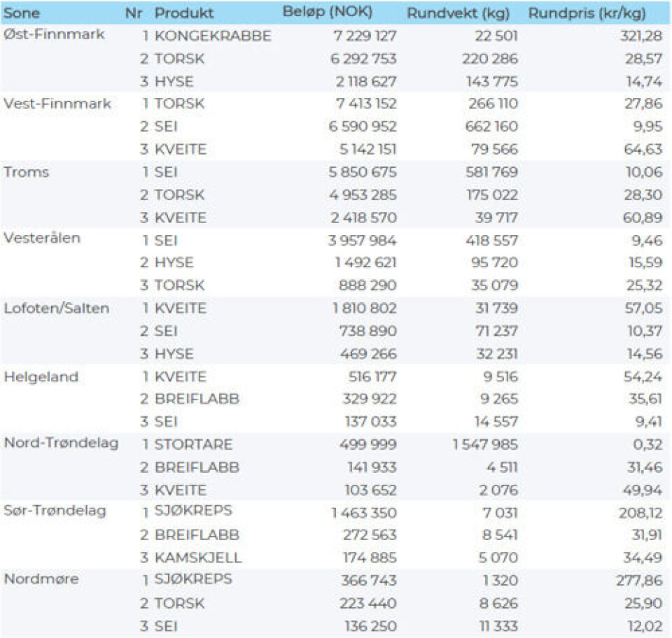Click the STORTARE product cell
Viewport: 672px width, 638px height.
pos(193,444)
